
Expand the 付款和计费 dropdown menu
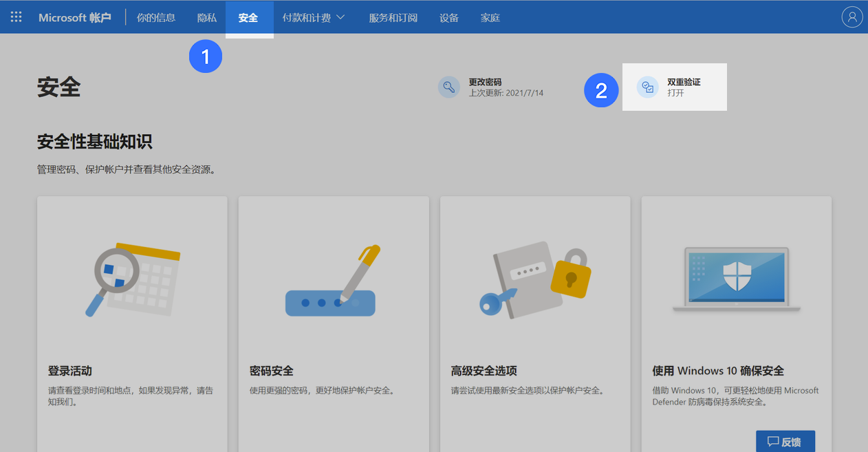point(314,17)
